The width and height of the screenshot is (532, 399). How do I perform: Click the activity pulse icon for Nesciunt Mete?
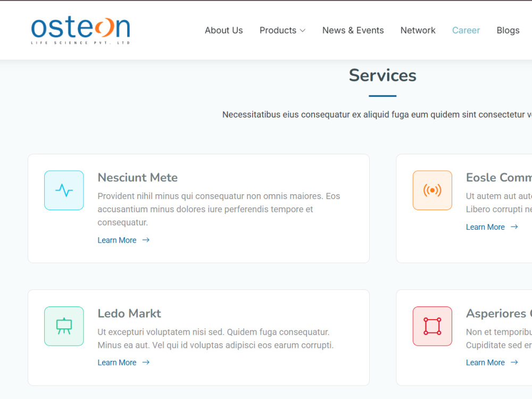(64, 190)
